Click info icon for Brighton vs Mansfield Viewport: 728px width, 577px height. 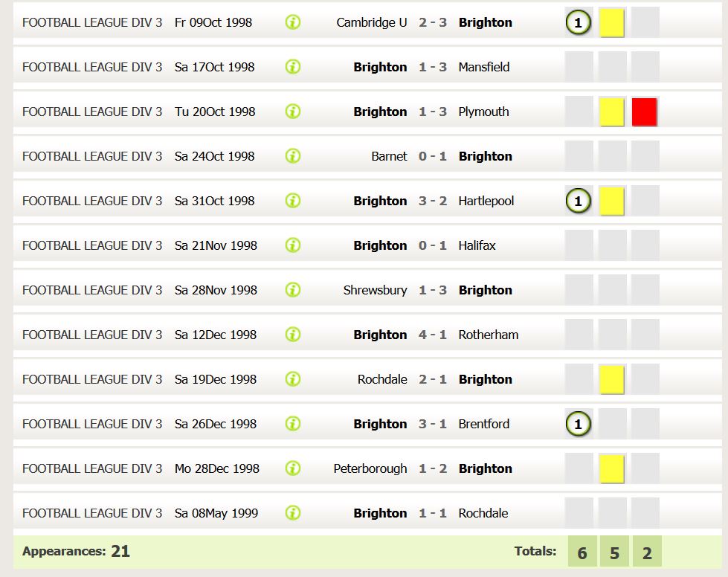pos(293,66)
